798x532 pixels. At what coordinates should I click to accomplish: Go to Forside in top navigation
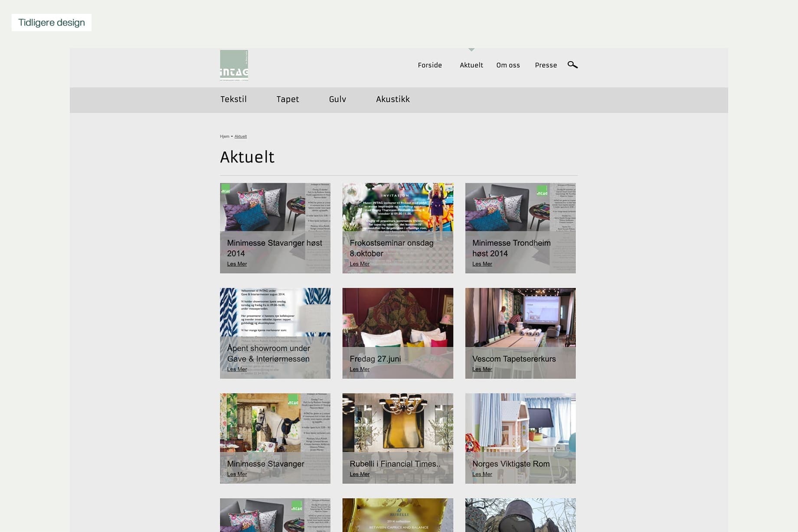pos(430,65)
